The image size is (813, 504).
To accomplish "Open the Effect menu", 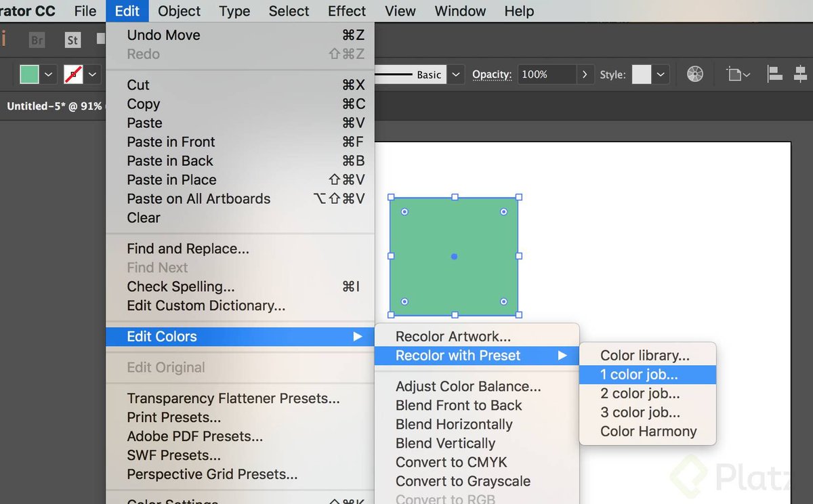I will pos(347,11).
